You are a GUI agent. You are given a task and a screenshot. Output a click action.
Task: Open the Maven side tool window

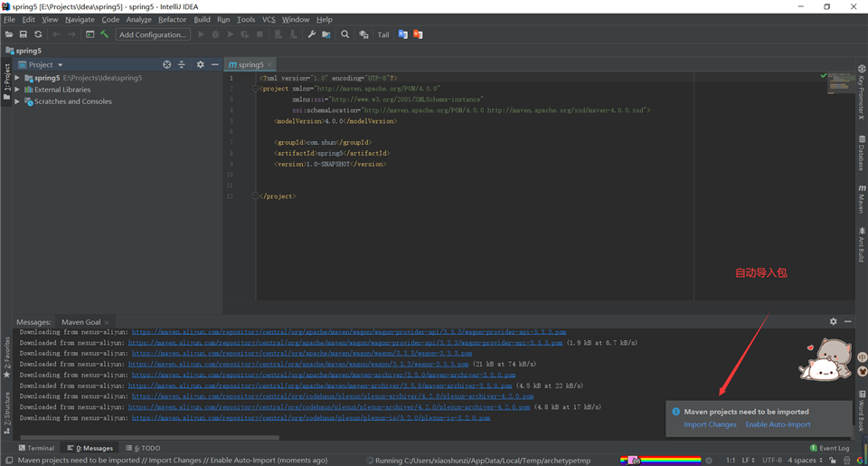(862, 199)
